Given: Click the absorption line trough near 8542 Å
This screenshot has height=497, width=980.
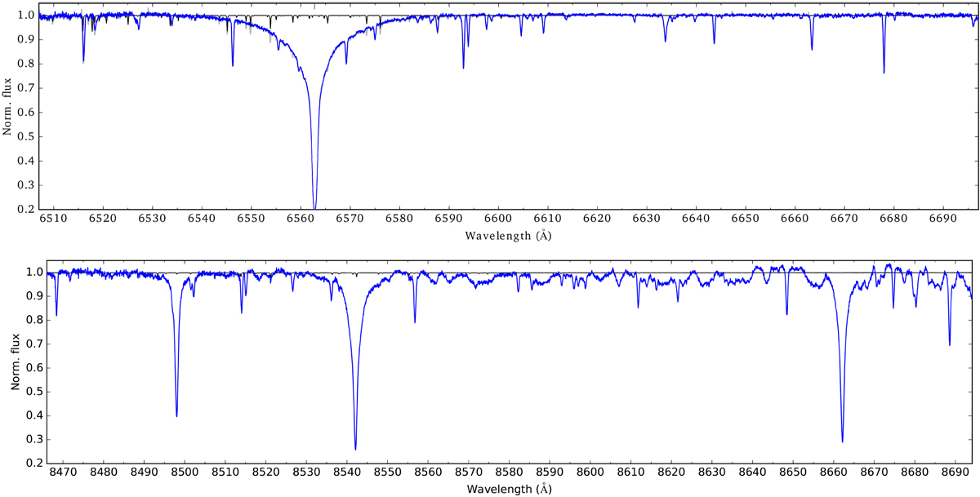Looking at the screenshot, I should [x=355, y=447].
